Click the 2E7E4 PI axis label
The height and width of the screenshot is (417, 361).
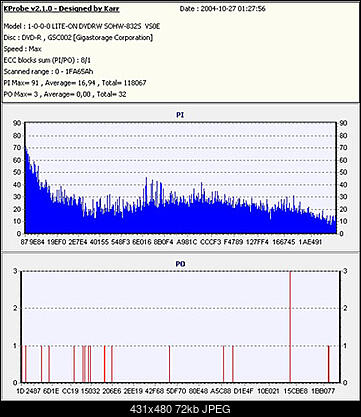point(78,242)
